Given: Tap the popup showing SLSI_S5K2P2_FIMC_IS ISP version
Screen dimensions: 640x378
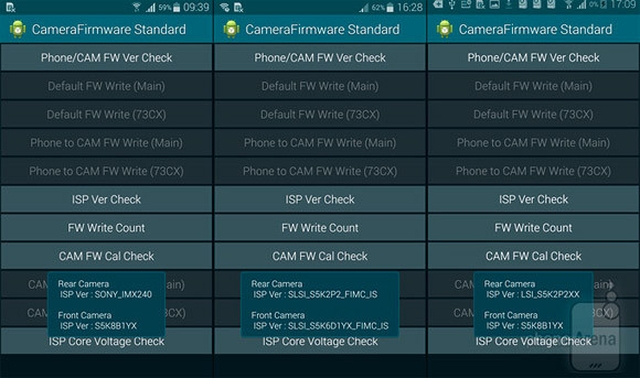Looking at the screenshot, I should point(320,305).
